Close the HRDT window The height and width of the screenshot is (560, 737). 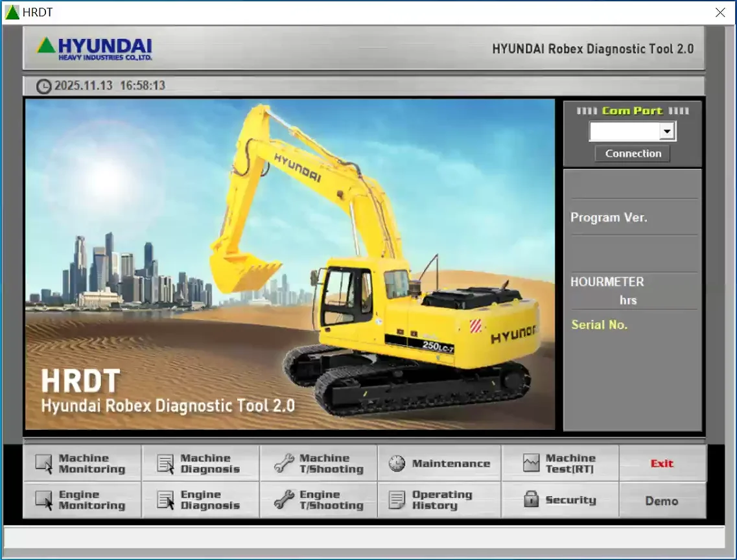point(720,13)
